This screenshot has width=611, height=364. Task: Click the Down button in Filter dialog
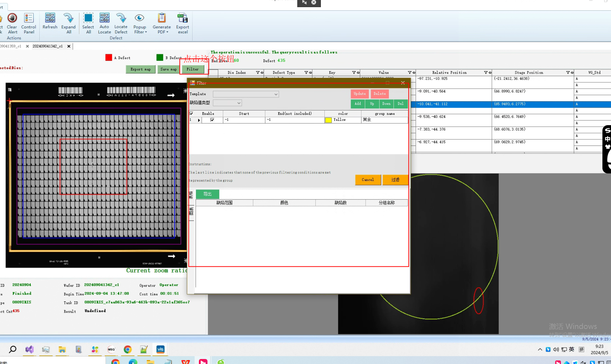(386, 104)
